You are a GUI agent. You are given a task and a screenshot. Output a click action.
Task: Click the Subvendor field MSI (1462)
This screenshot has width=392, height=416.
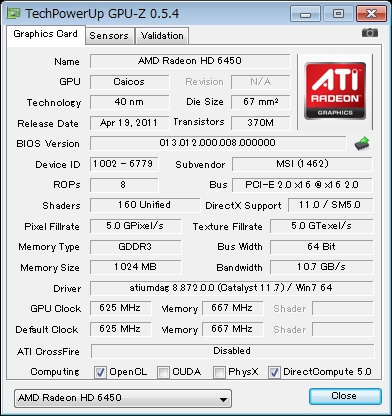(x=302, y=164)
